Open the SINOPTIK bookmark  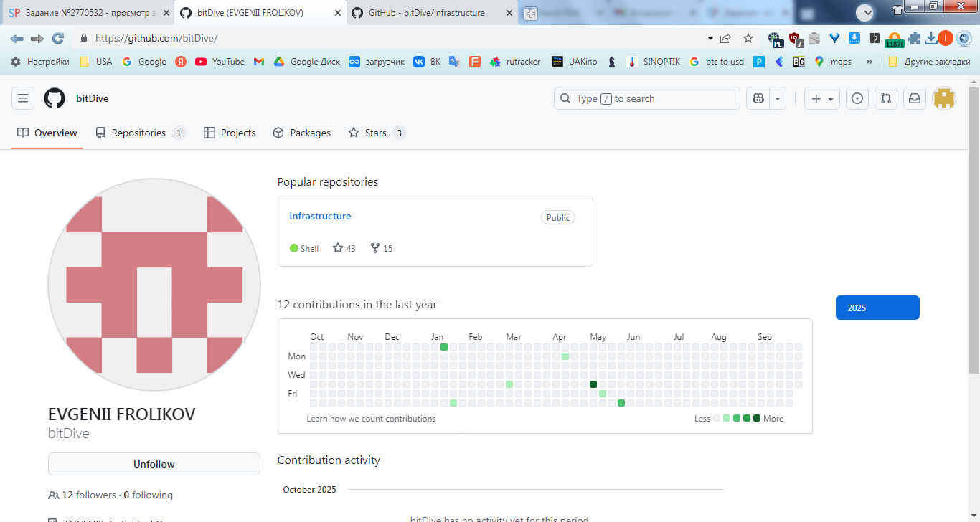pos(653,62)
